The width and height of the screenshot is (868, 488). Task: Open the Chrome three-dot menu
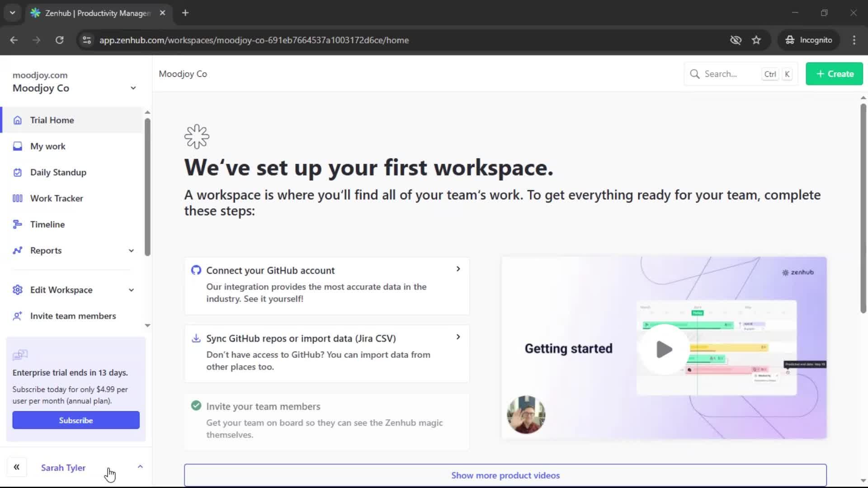coord(854,40)
